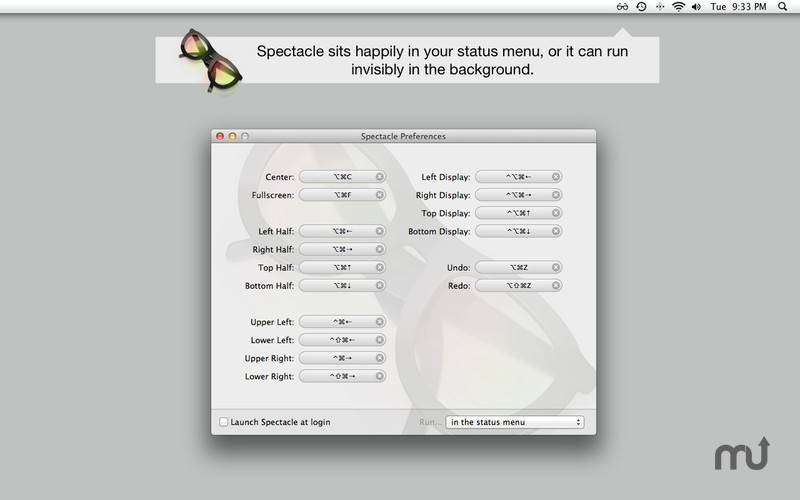Clear the Left Half shortcut
The width and height of the screenshot is (800, 500).
380,231
